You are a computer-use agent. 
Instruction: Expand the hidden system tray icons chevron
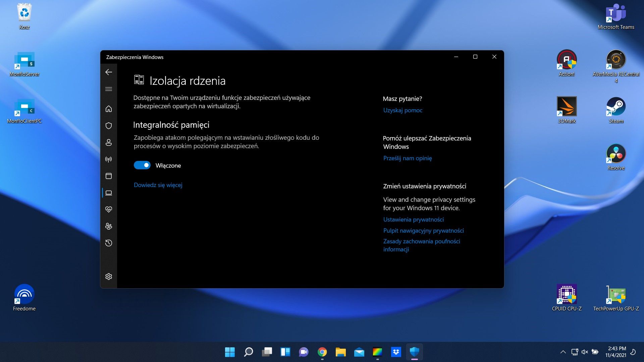(563, 352)
